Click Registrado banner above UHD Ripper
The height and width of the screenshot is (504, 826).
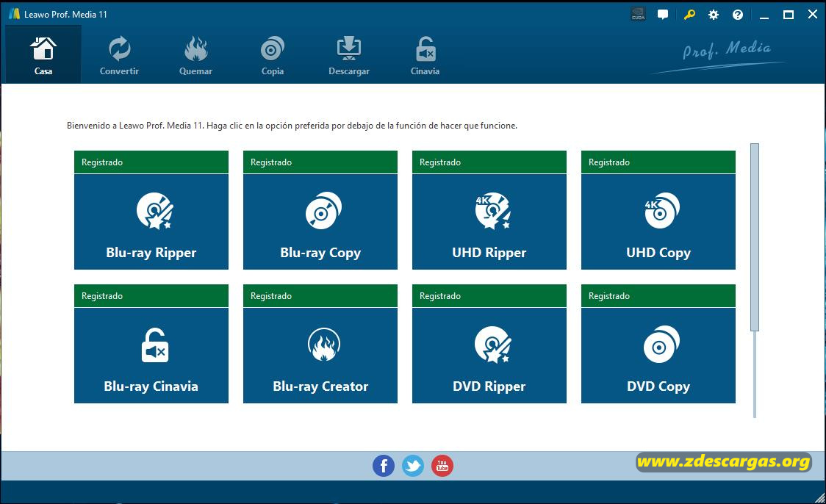489,162
